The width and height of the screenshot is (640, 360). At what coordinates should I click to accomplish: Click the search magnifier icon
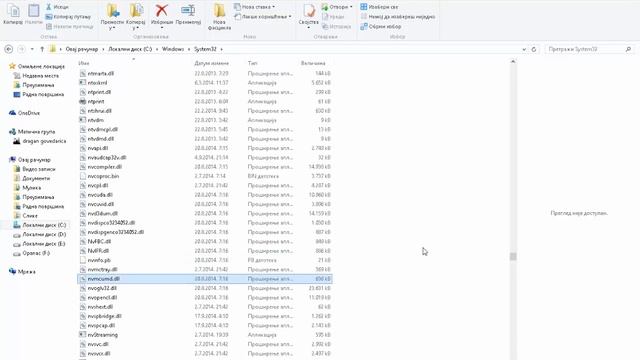click(x=629, y=49)
